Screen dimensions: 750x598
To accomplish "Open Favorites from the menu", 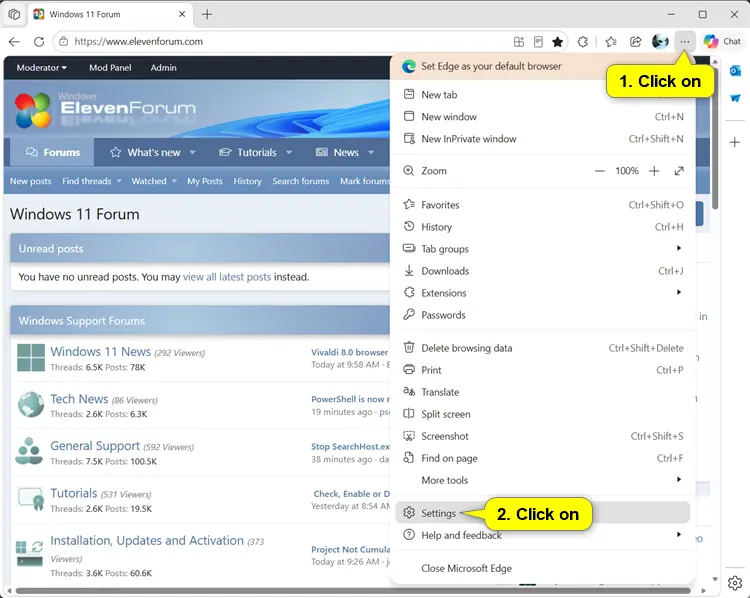I will click(543, 205).
